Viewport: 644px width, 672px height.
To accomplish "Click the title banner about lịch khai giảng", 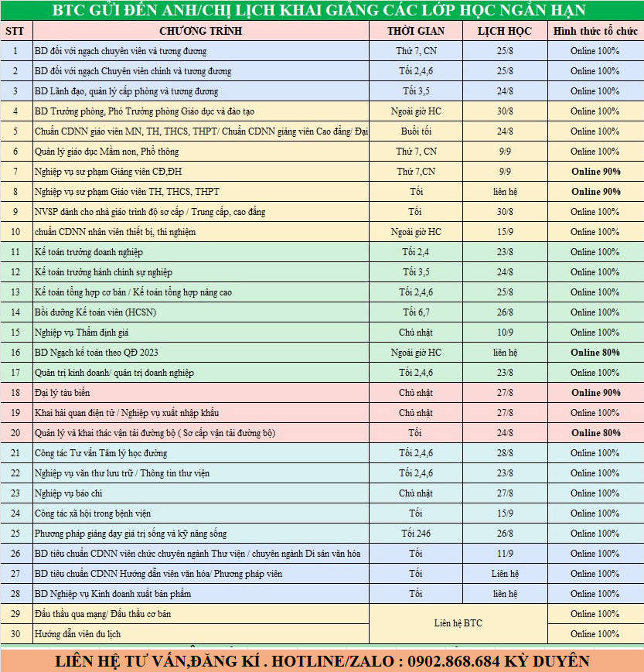I will click(x=322, y=11).
